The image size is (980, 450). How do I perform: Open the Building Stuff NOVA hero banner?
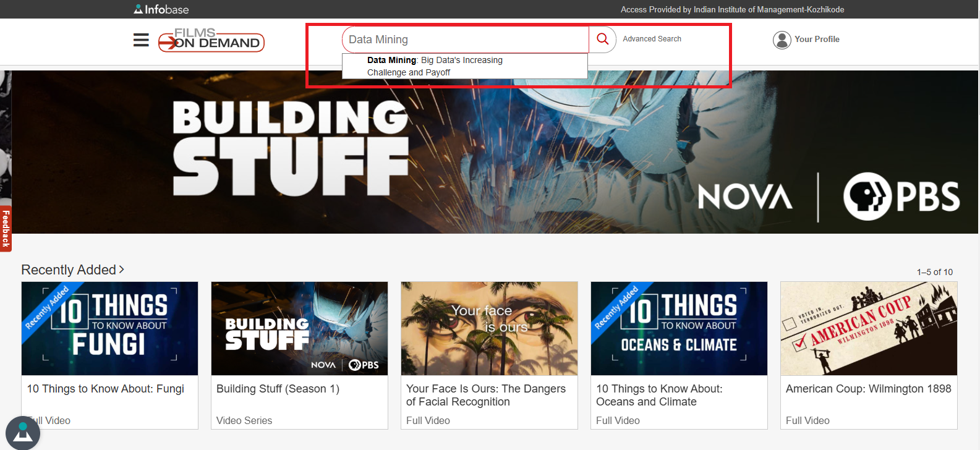[x=495, y=152]
